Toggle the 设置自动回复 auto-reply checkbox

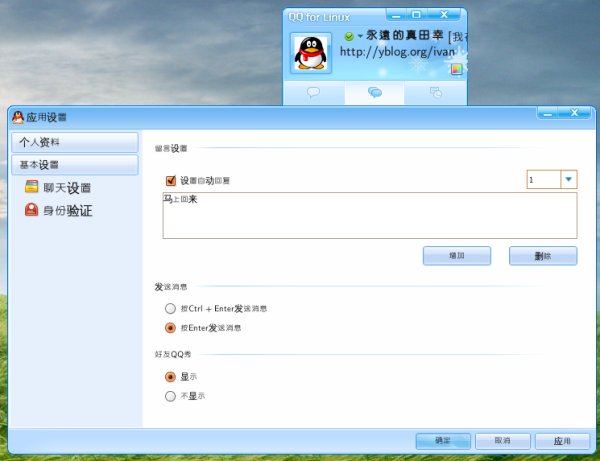(x=171, y=180)
